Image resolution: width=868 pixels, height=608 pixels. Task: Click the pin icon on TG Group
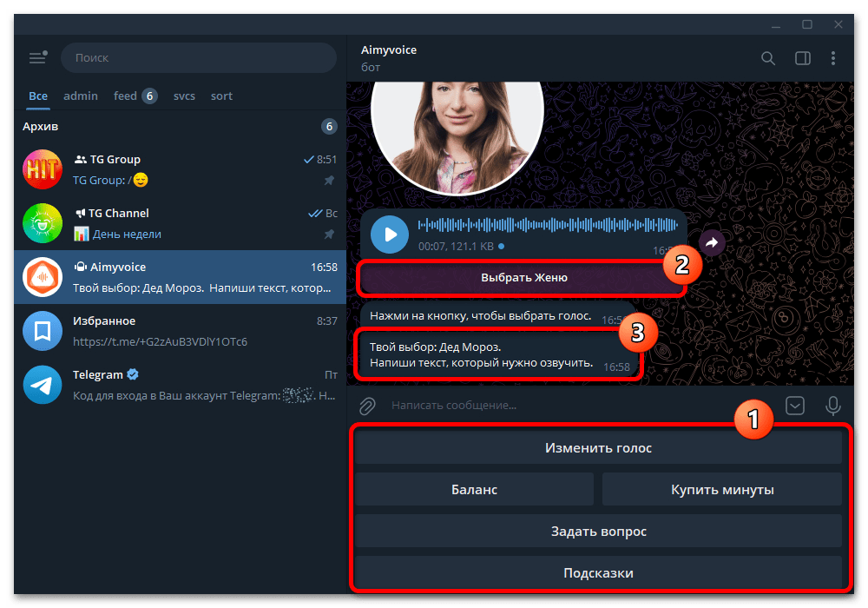coord(329,180)
